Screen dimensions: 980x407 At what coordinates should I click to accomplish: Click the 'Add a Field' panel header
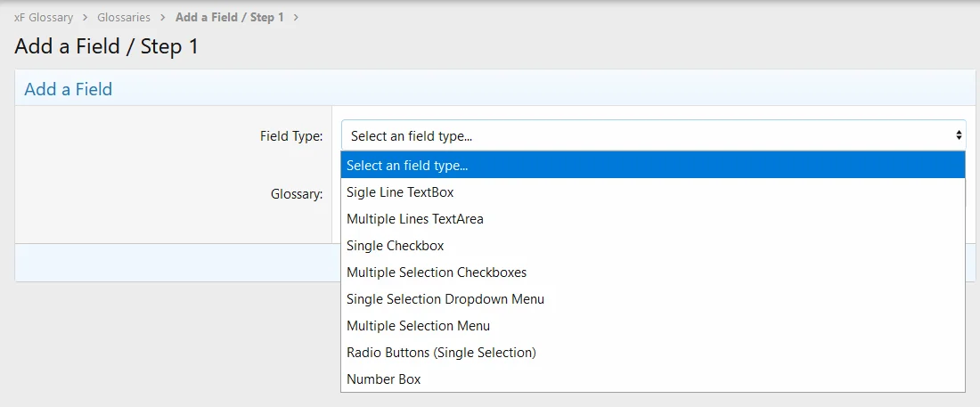pos(68,89)
